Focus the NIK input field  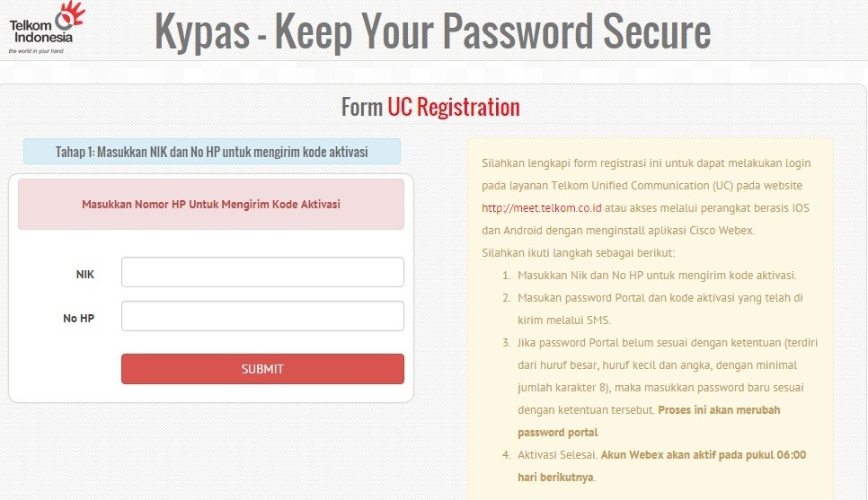(x=262, y=272)
